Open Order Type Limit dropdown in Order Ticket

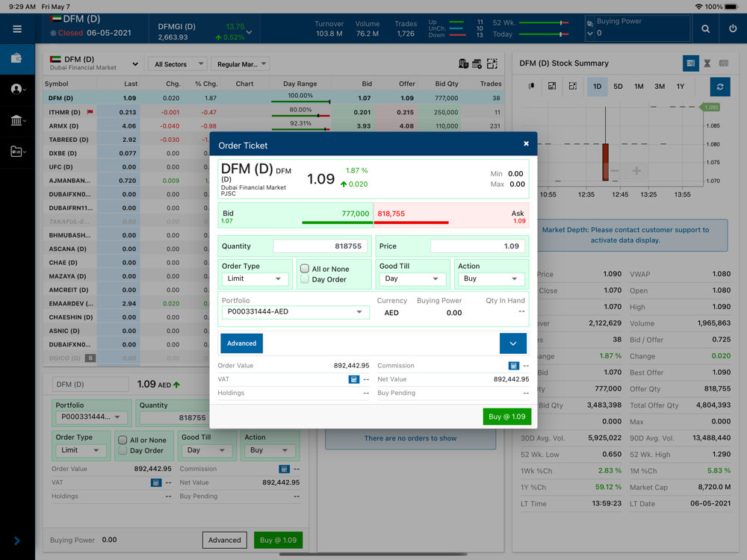coord(255,279)
